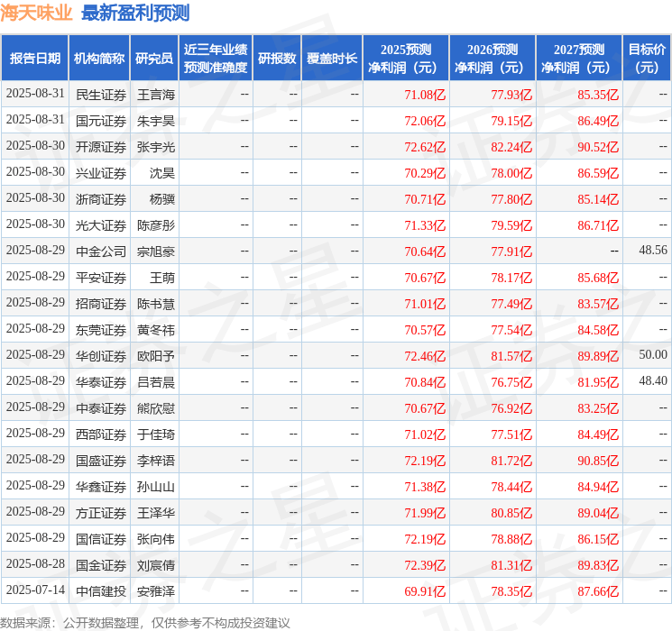Click the 2025-07-14 report date cell
This screenshot has height=631, width=672.
pos(35,591)
